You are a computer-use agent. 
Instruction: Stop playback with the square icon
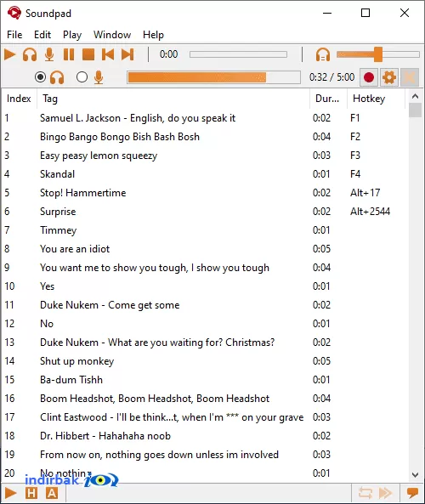(88, 54)
